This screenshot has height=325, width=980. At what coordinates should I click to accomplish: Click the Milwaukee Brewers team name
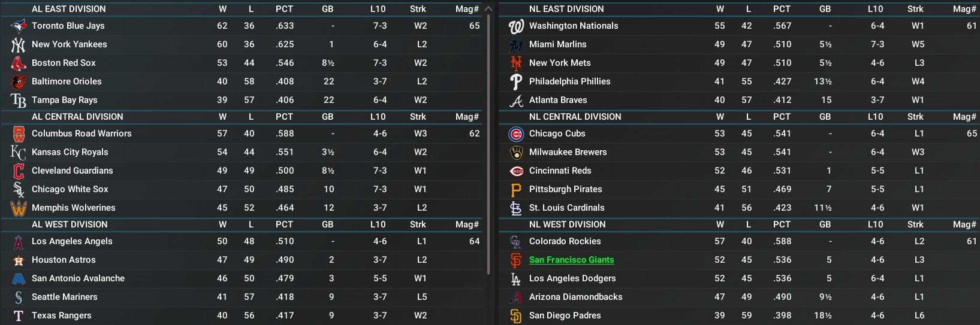point(568,152)
